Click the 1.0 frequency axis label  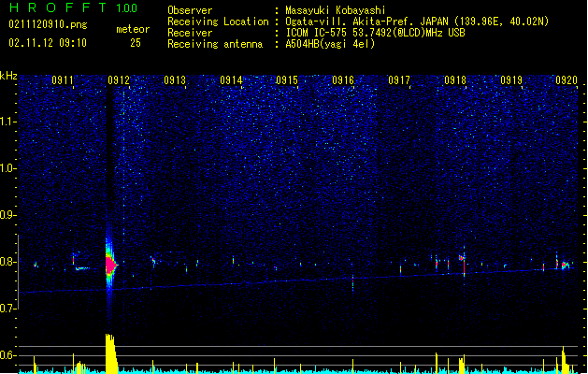point(8,168)
